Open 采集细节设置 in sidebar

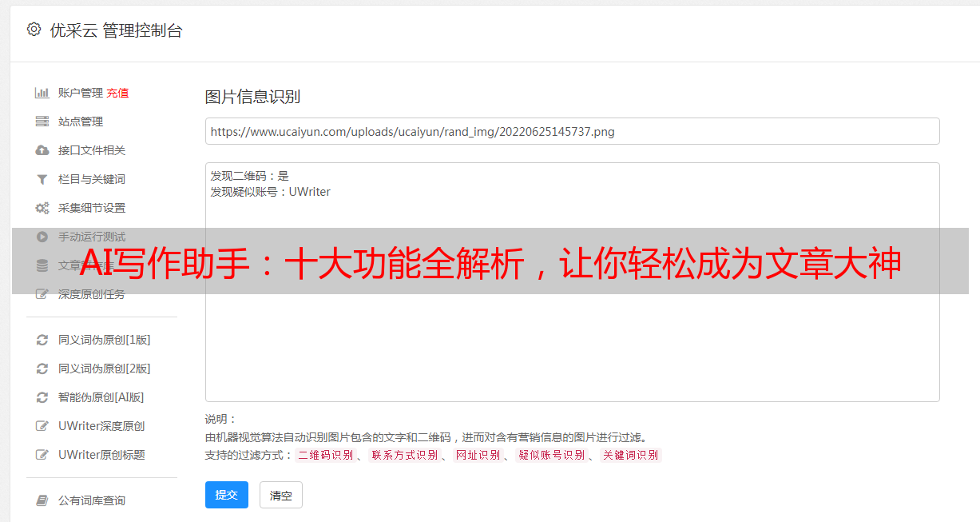[92, 208]
